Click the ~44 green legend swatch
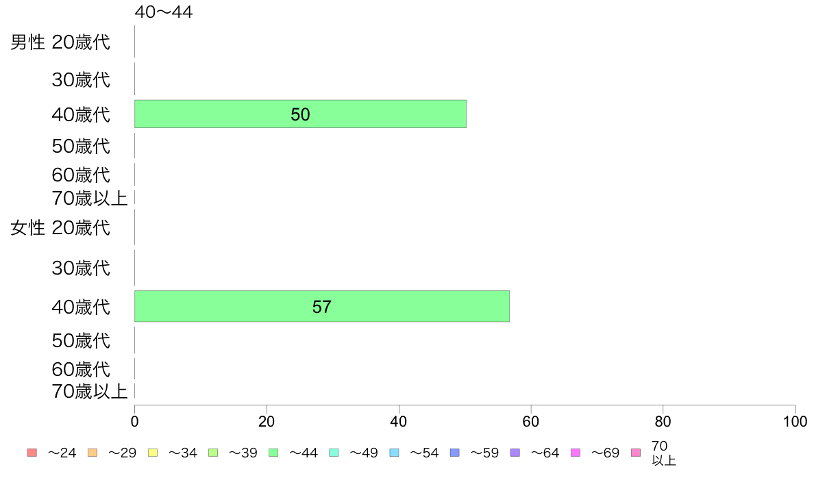This screenshot has width=814, height=504. (273, 453)
